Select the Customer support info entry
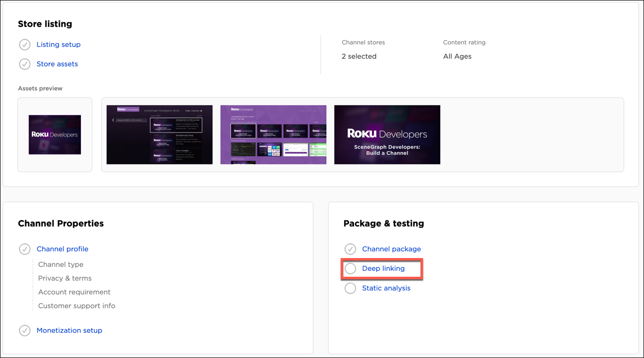 (77, 306)
